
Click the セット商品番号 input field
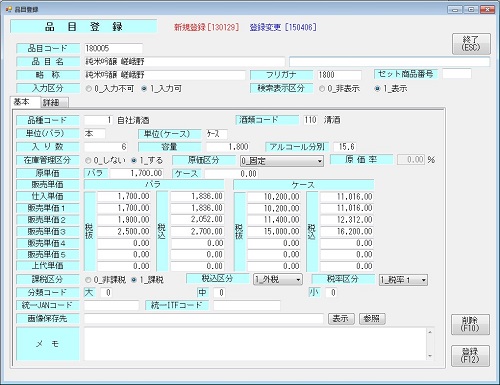457,74
